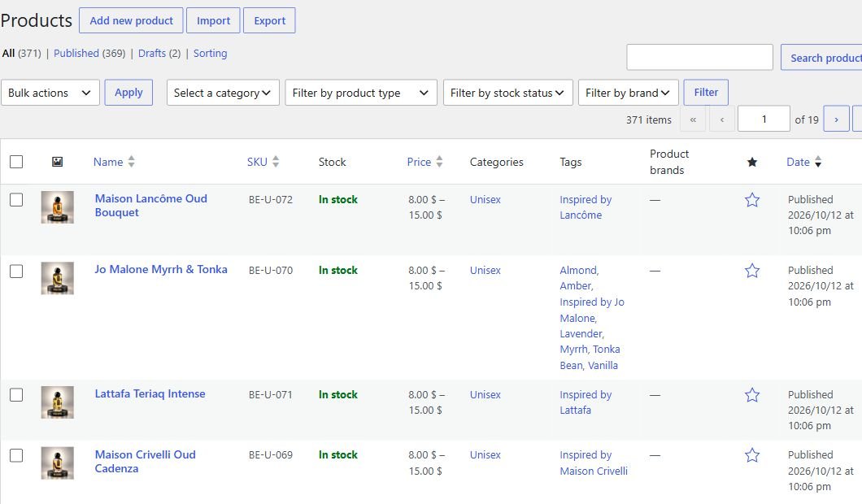
Task: Open thumbnail of Maison Lancôme Oud Bouquet
Action: 57,207
